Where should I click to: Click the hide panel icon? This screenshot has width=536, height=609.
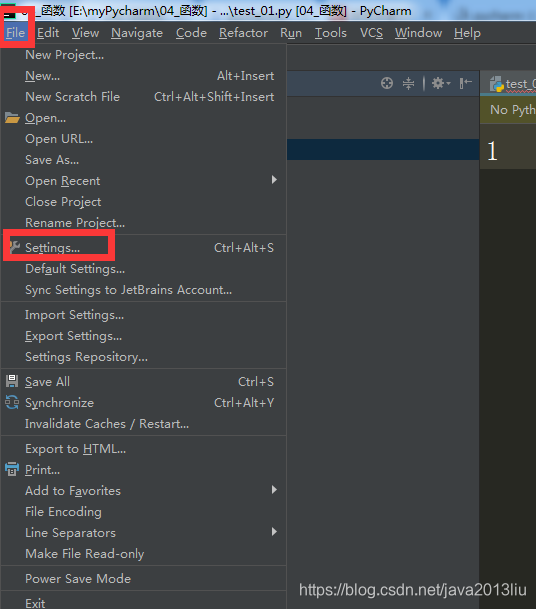[465, 83]
